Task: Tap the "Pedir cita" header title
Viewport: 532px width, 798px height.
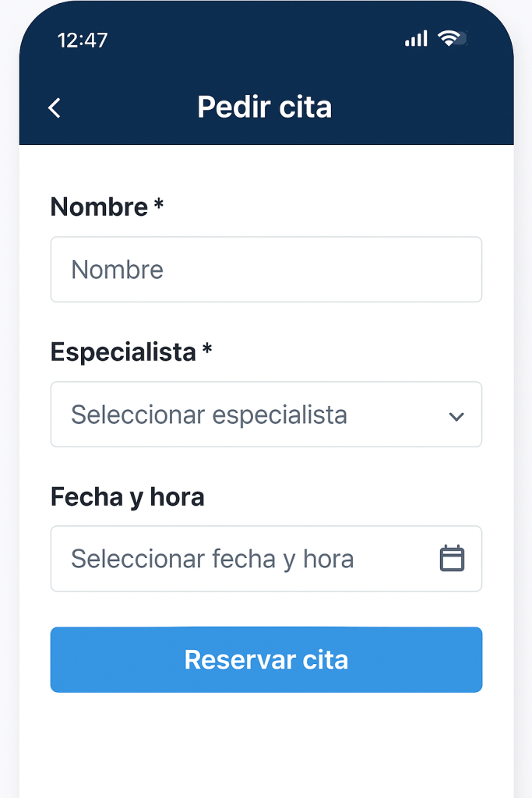Action: [266, 106]
